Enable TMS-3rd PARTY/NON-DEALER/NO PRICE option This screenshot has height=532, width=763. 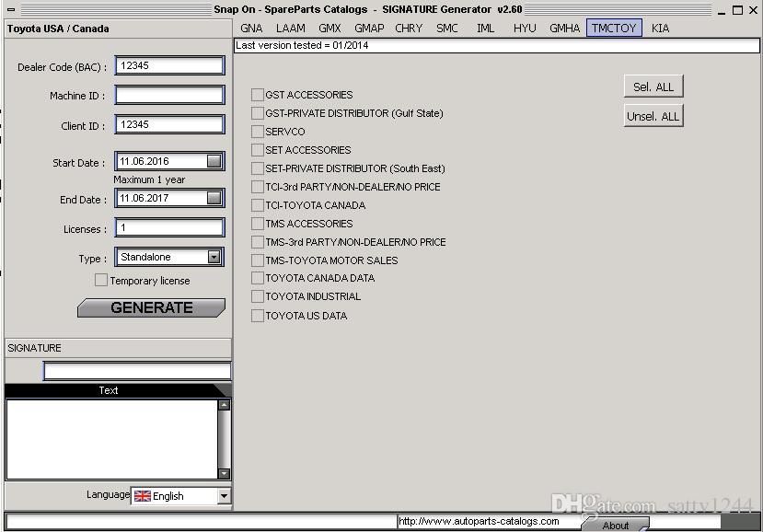(x=258, y=242)
